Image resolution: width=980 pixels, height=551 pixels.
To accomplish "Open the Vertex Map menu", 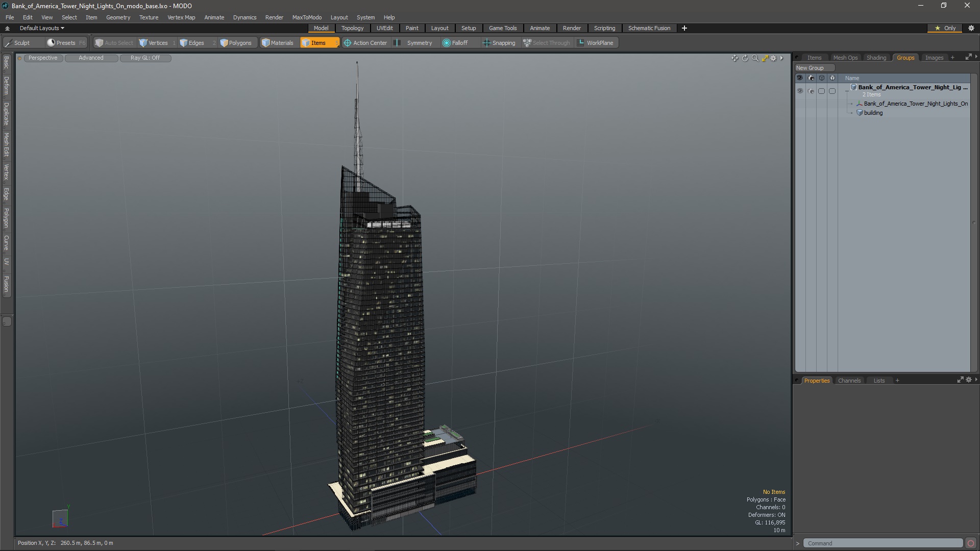I will tap(181, 17).
